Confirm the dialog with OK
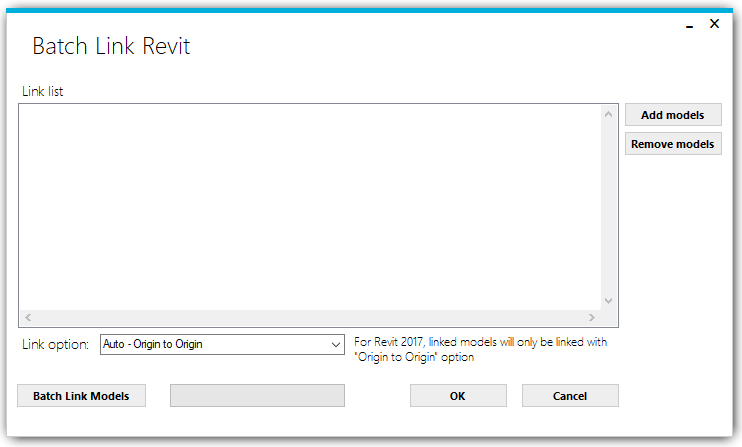Image resolution: width=742 pixels, height=447 pixels. point(458,395)
